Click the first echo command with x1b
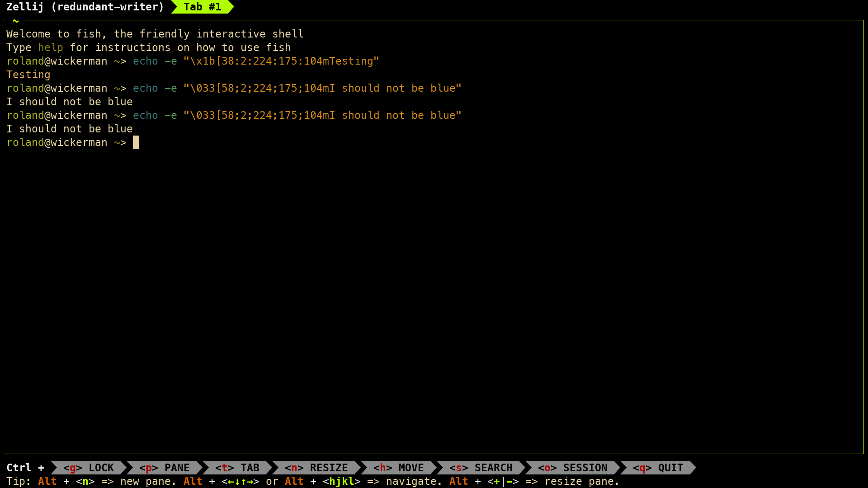868x488 pixels. (x=256, y=61)
